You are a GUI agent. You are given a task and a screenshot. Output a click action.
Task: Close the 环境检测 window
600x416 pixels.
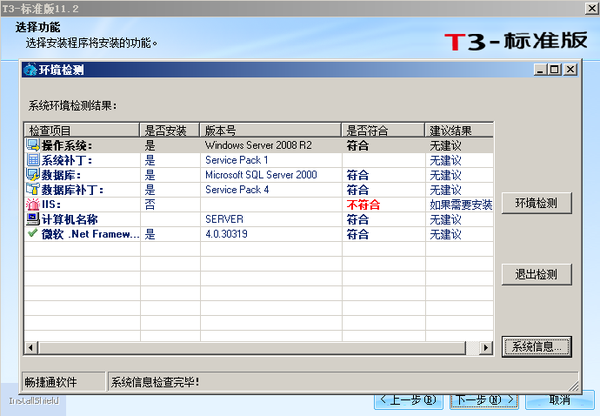click(571, 70)
